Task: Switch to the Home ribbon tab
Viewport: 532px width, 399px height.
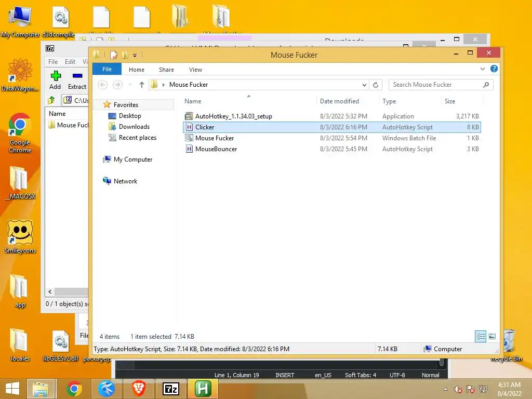Action: click(x=137, y=70)
